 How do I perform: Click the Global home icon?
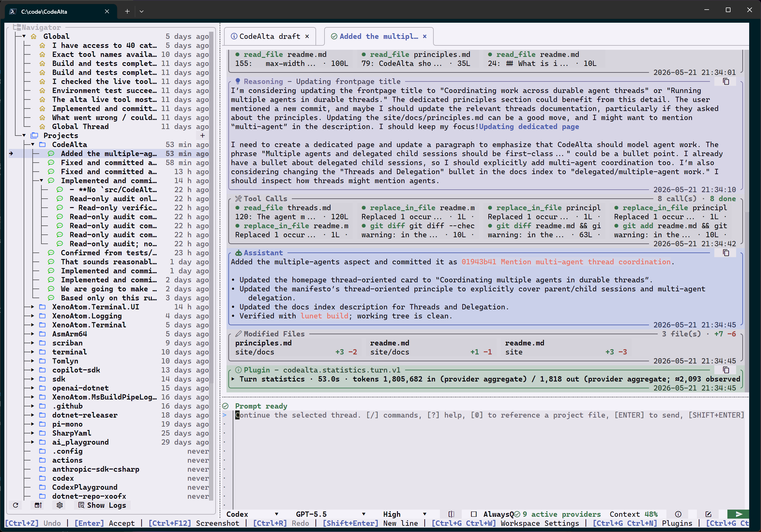pyautogui.click(x=34, y=36)
